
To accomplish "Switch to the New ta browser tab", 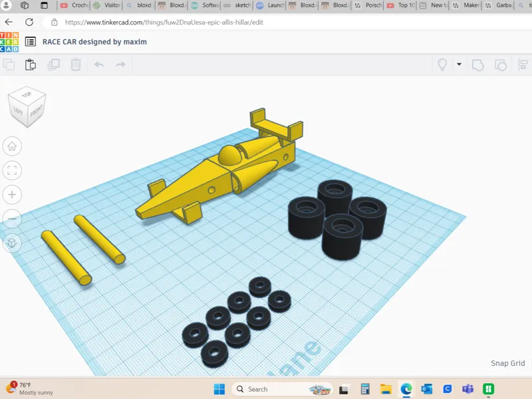I will pos(434,5).
